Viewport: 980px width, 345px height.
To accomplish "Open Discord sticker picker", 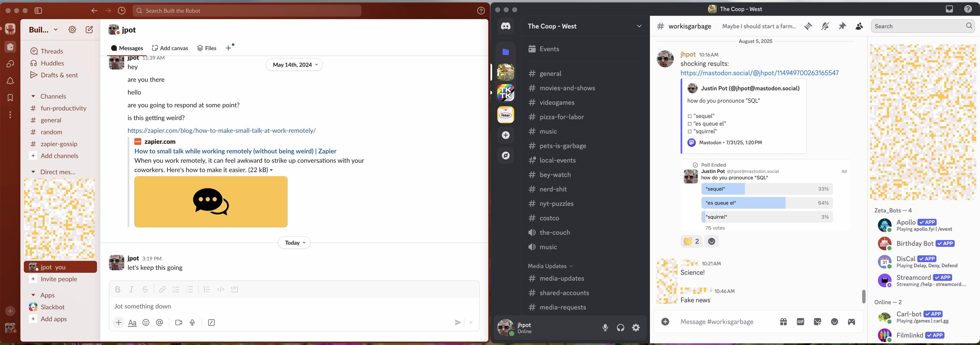I will (818, 322).
